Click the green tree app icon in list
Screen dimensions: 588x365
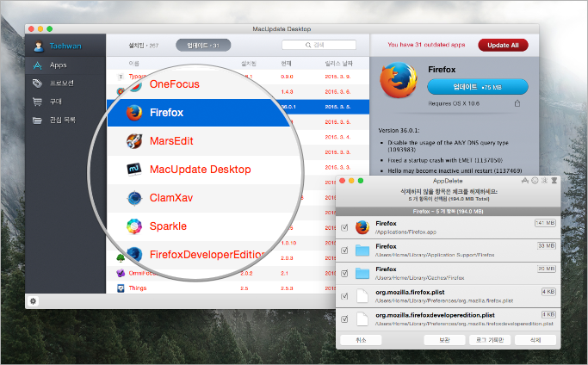click(x=120, y=257)
